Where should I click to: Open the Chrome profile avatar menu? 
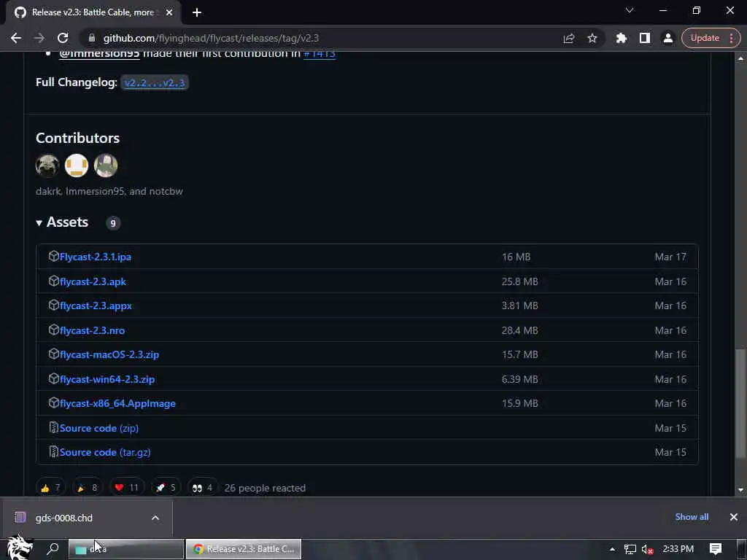tap(668, 38)
